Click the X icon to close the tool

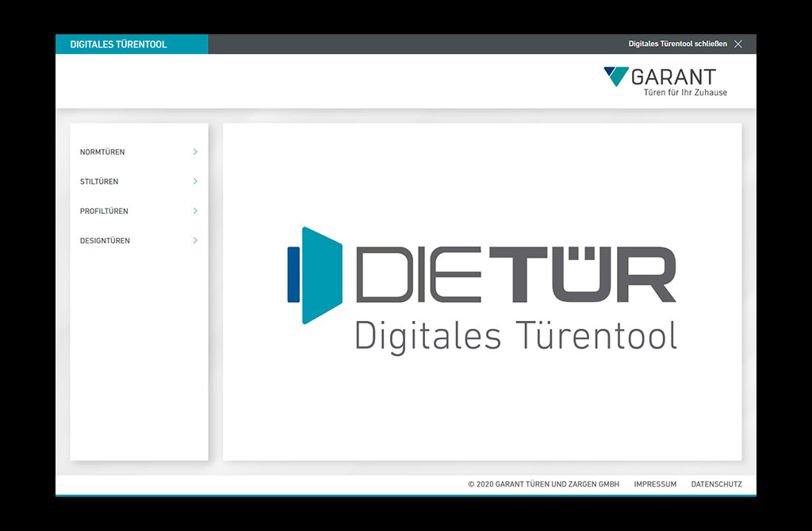(738, 44)
